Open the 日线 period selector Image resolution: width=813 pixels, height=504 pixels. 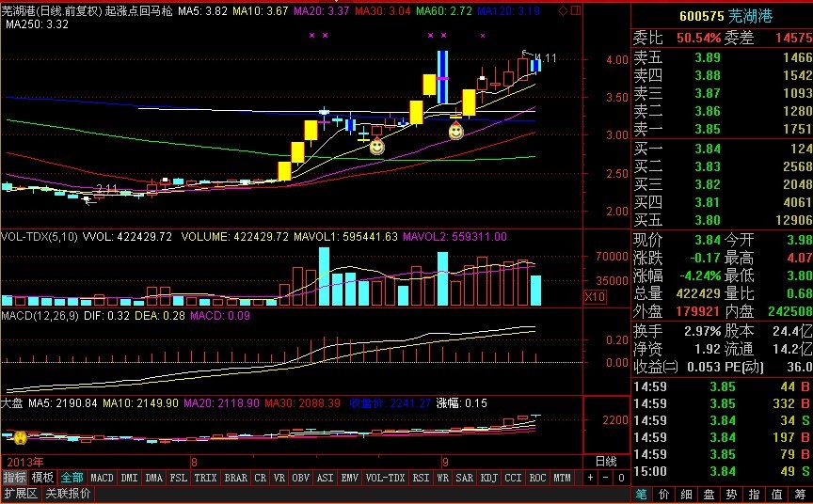tap(606, 461)
